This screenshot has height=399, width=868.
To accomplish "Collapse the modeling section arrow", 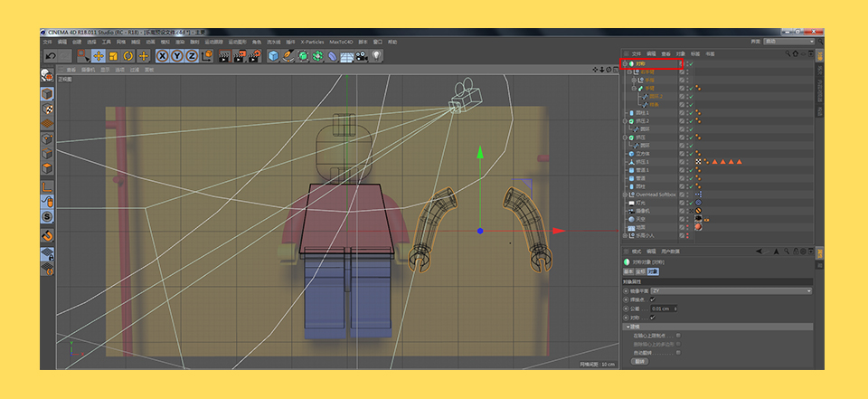I will click(x=627, y=327).
